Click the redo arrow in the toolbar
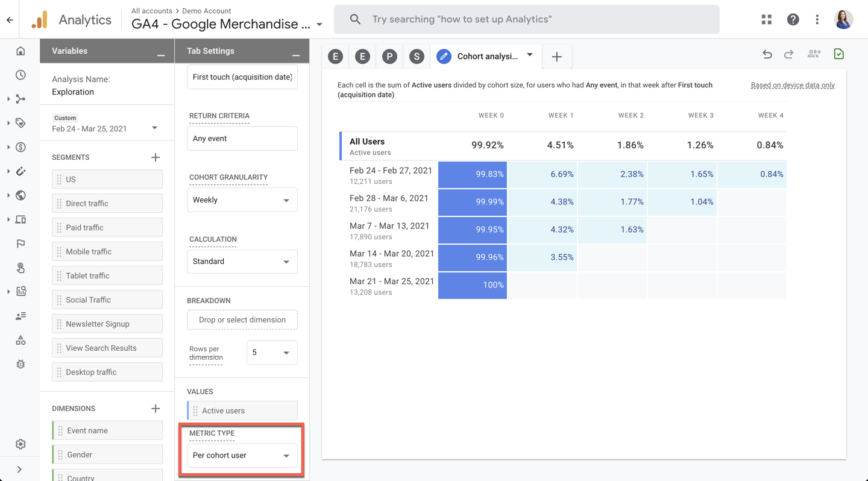This screenshot has width=868, height=481. pos(789,54)
